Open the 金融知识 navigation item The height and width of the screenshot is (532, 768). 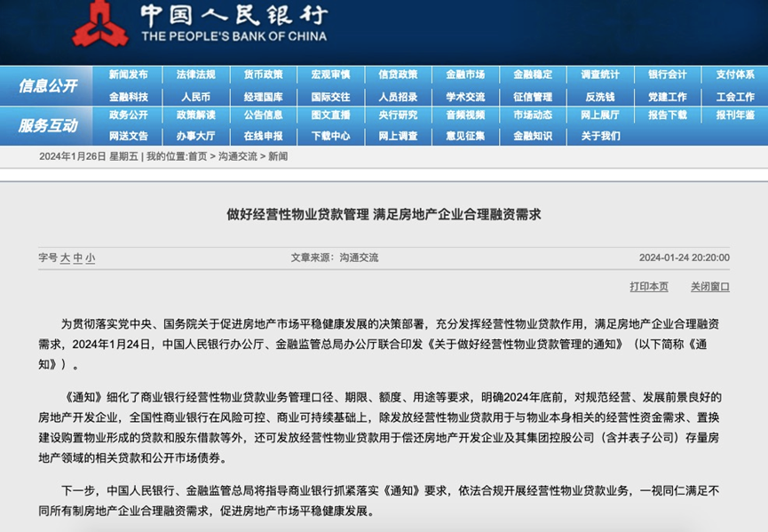click(533, 136)
